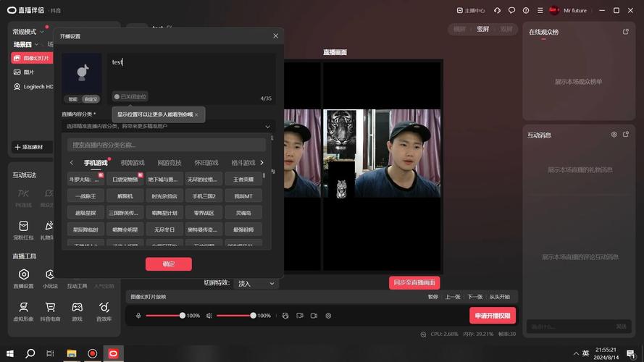Open the 游戏 gamepad tool
This screenshot has width=644, height=362.
(77, 308)
